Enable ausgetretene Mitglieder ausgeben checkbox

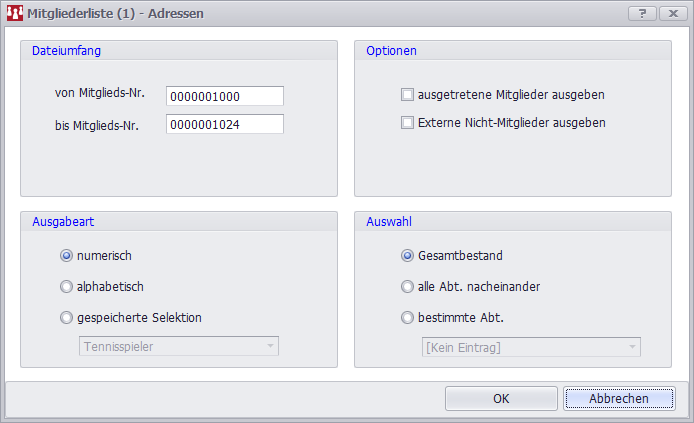click(407, 95)
